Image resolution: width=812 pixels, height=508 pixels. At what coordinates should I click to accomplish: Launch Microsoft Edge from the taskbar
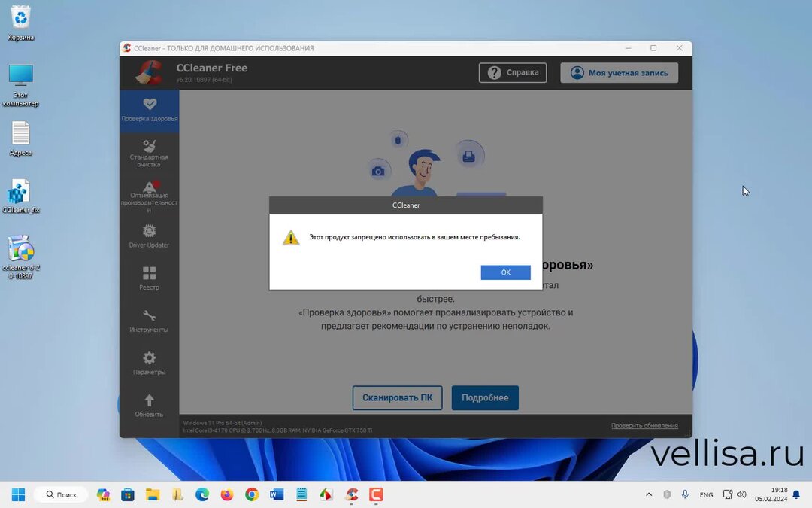pyautogui.click(x=202, y=494)
